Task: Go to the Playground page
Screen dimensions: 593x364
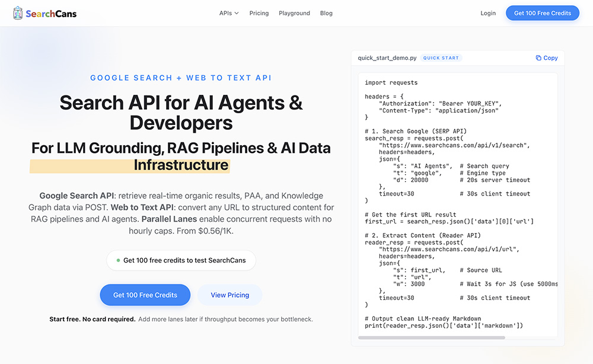Action: point(294,13)
